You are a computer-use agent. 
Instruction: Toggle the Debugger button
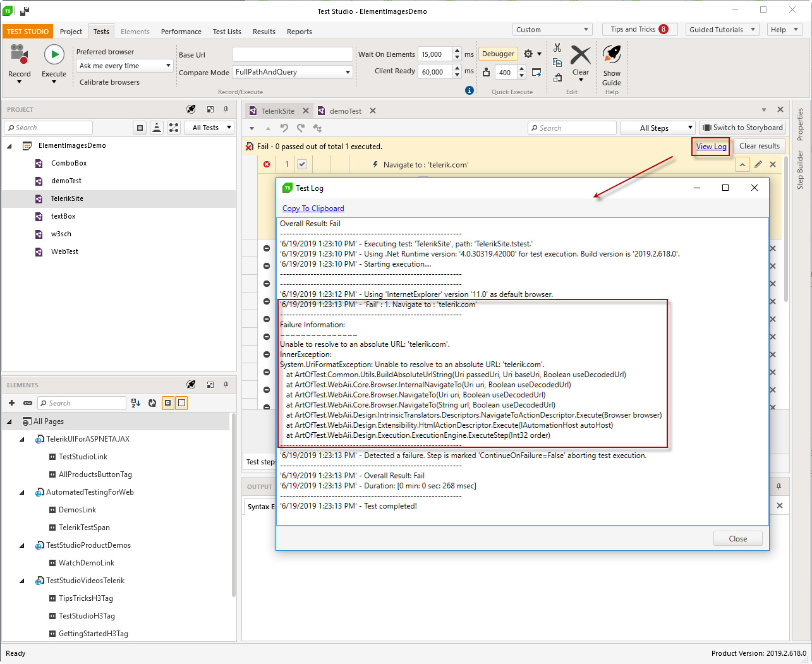coord(498,54)
